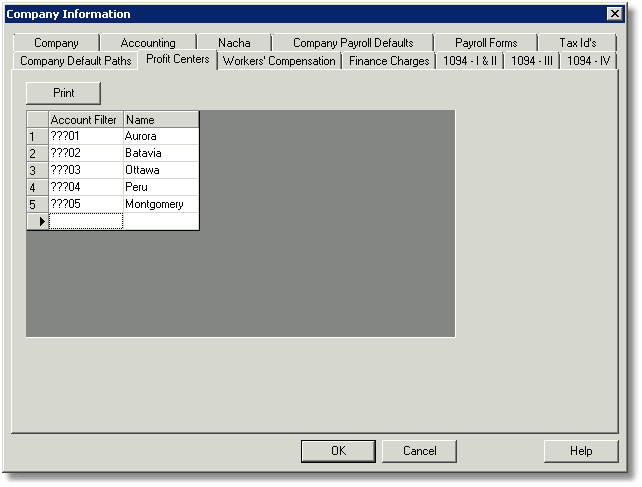
Task: Open Company Payroll Defaults tab
Action: [x=353, y=43]
